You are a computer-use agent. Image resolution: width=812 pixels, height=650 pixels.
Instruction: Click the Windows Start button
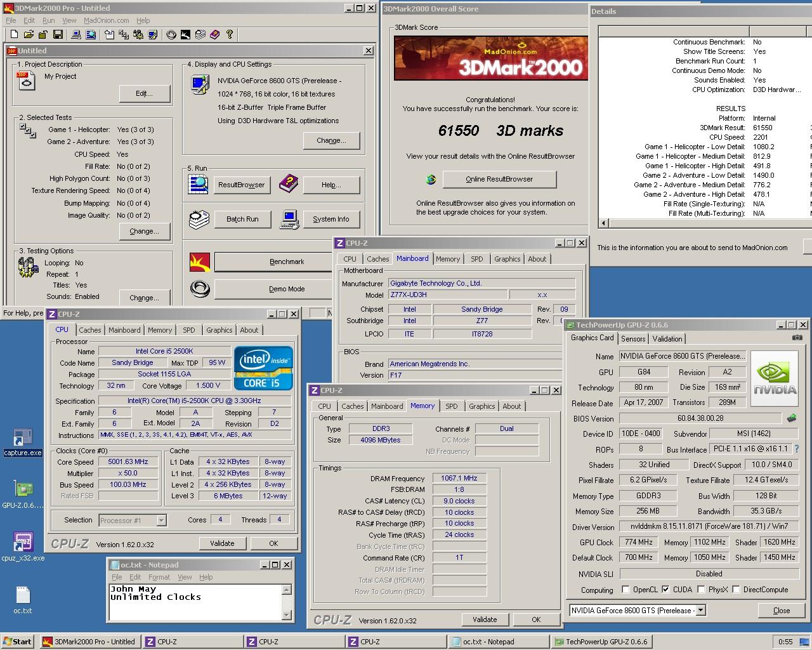(x=18, y=641)
